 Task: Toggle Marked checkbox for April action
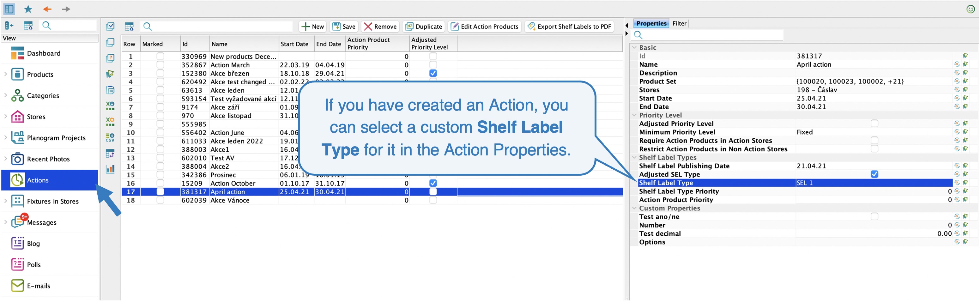click(160, 192)
